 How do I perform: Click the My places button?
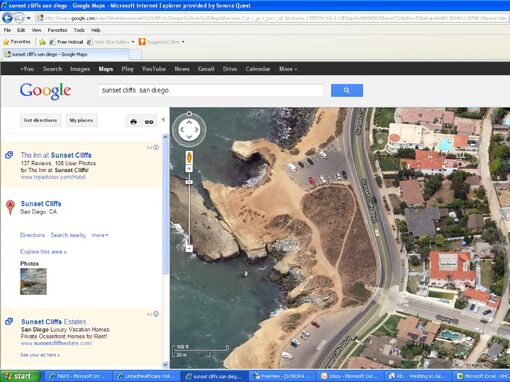click(81, 120)
